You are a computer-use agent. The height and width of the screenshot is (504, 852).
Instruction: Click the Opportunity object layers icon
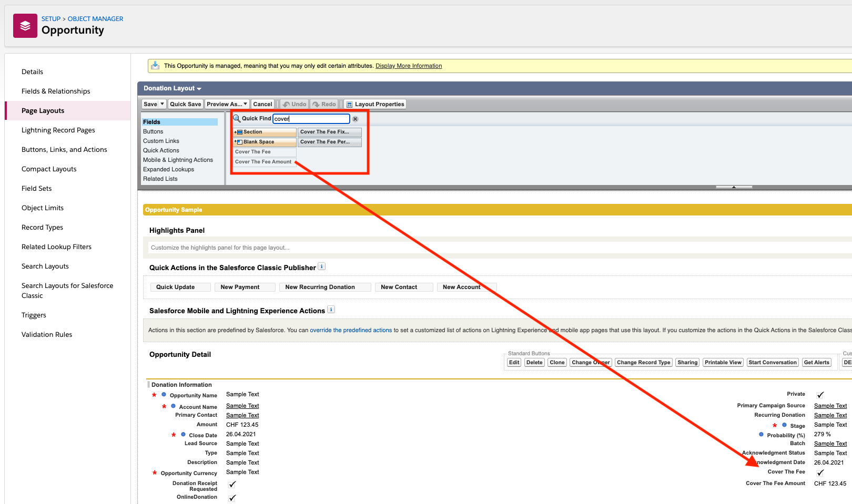25,26
